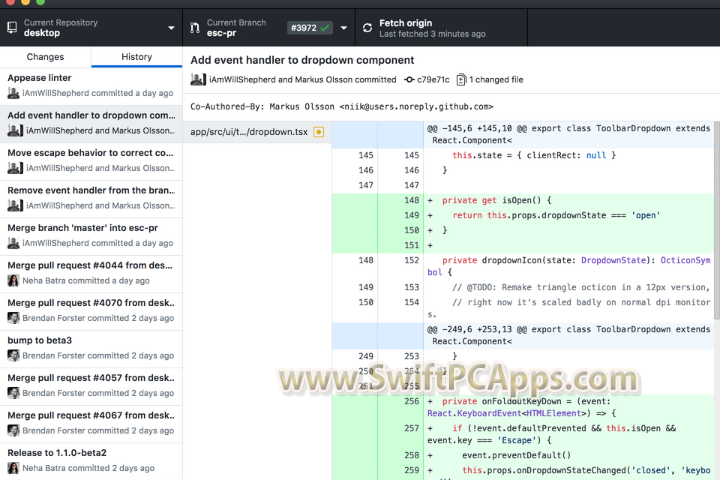Click the commit SHA icon next to c79e71c

(x=409, y=79)
